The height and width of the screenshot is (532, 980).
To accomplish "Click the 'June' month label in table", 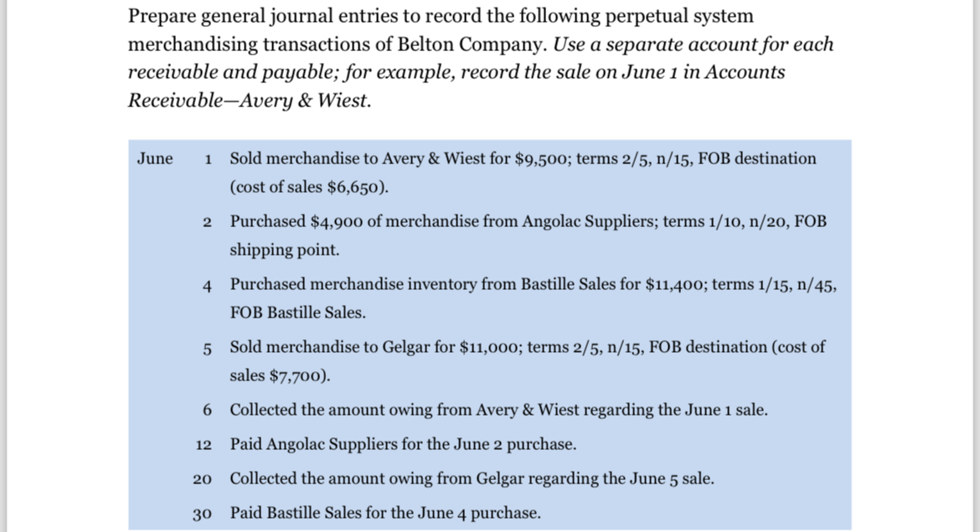I will click(155, 158).
